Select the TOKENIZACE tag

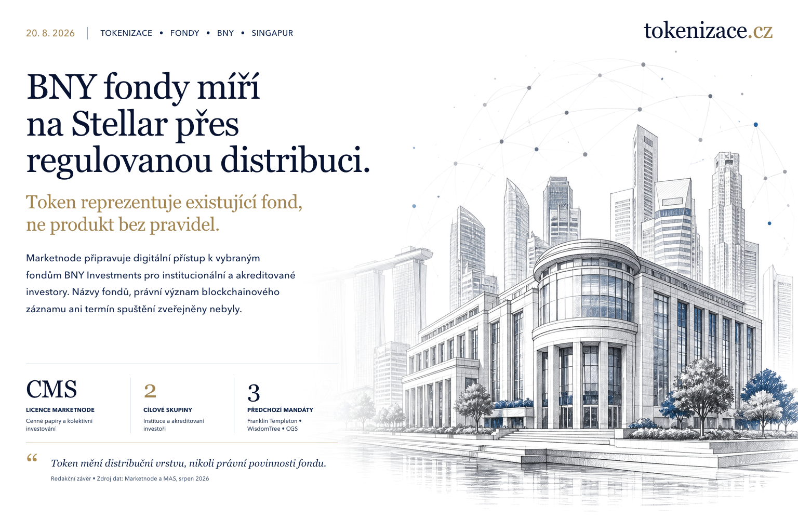pos(126,33)
